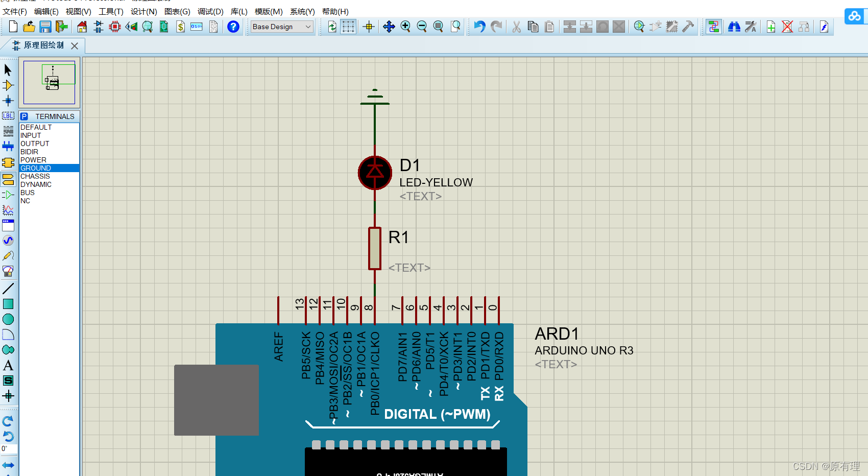Select the 2D text A tool
Viewport: 868px width, 476px height.
coord(8,365)
